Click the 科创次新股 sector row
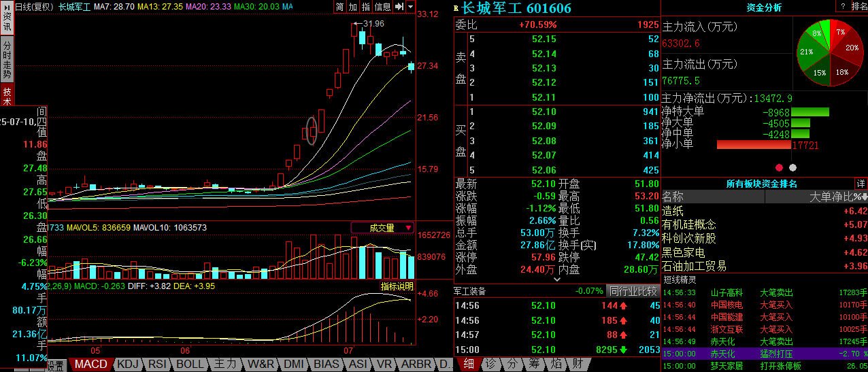Viewport: 868px width, 372px height. point(765,239)
